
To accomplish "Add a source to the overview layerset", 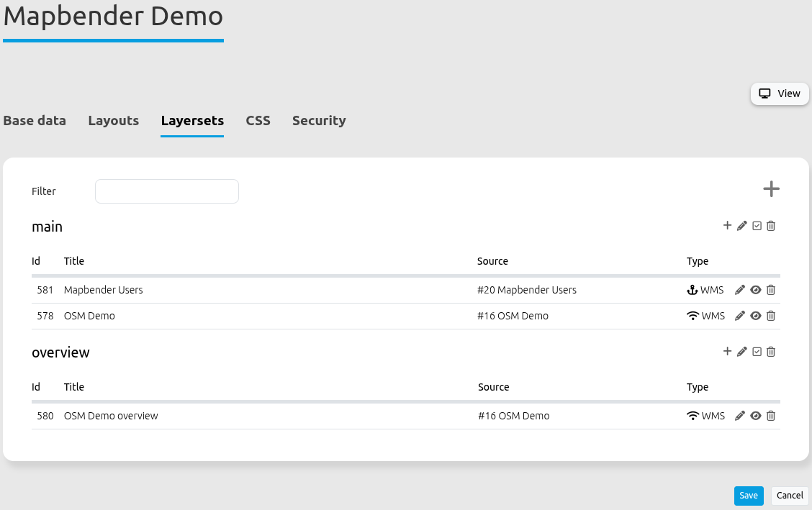I will click(x=727, y=352).
